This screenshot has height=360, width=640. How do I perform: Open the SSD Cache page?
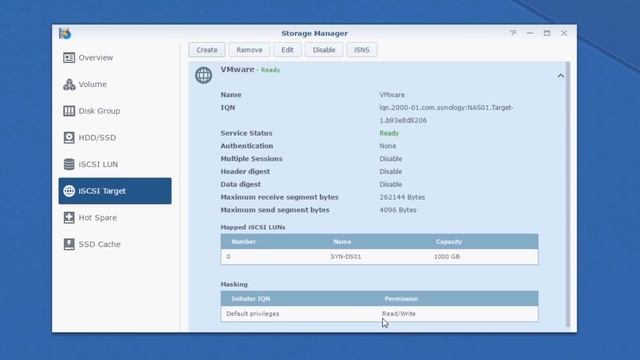point(115,244)
